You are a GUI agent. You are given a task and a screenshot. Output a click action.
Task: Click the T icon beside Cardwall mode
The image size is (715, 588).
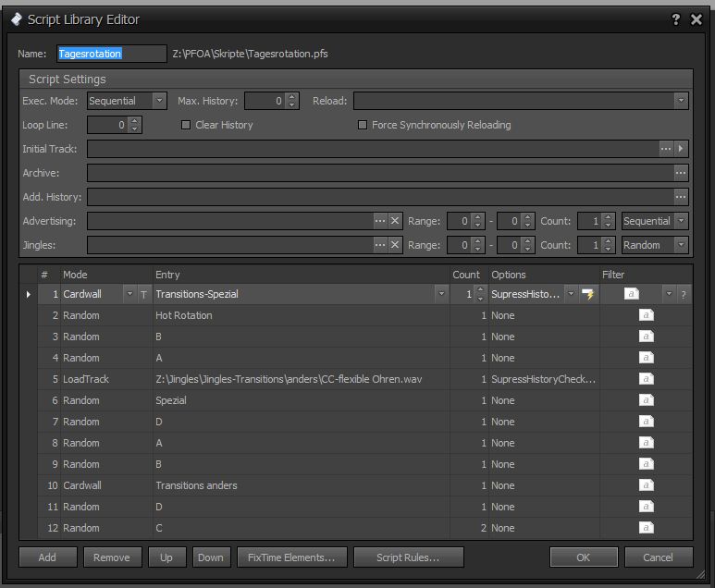pos(143,294)
